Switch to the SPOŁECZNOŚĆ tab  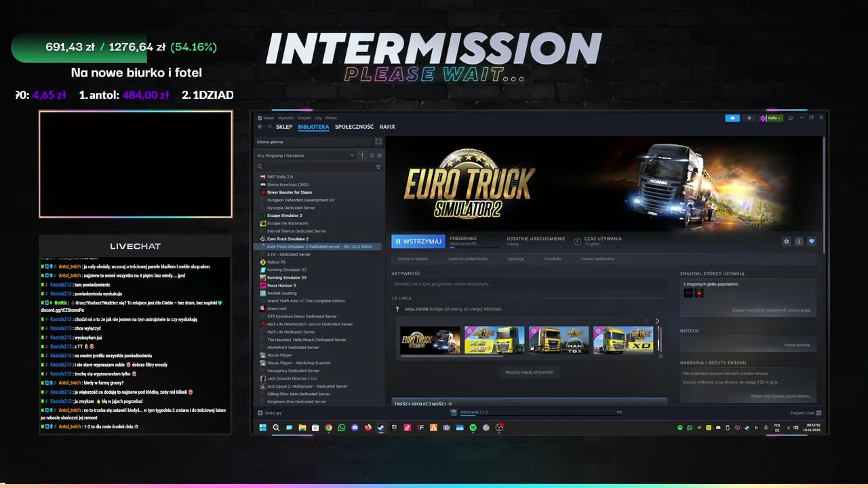point(354,127)
